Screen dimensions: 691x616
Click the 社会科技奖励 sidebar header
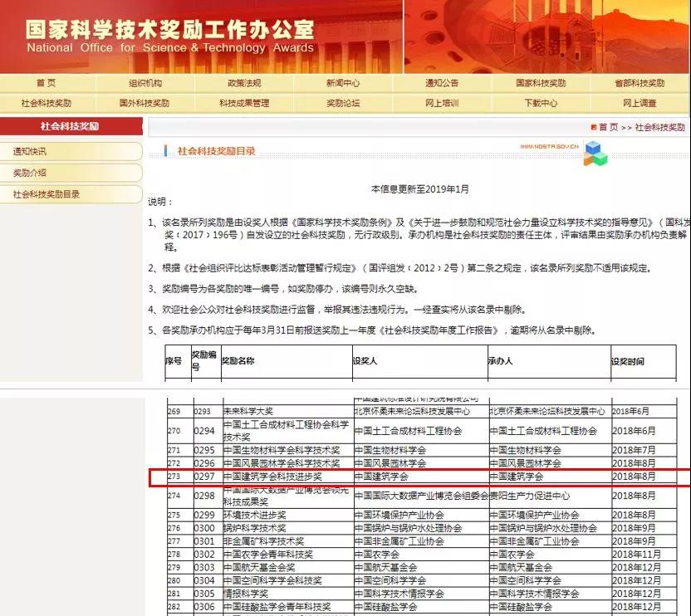[x=70, y=126]
